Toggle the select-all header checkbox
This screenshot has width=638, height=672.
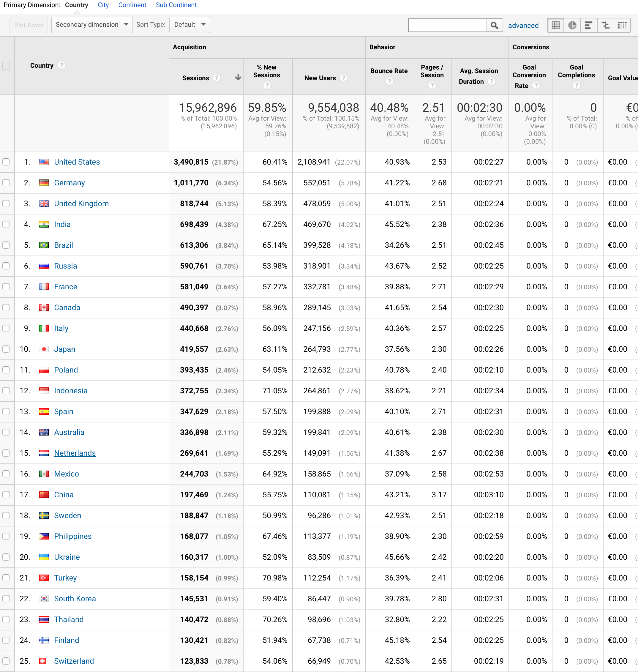click(x=6, y=65)
